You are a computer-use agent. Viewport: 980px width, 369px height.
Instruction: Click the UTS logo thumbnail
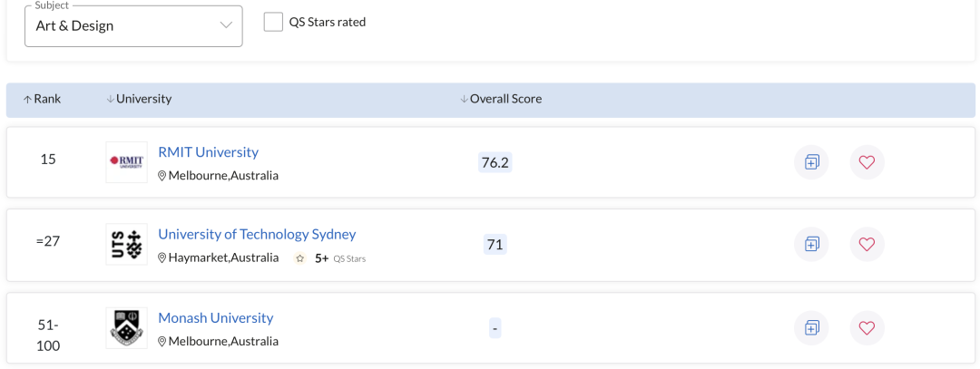click(x=127, y=244)
